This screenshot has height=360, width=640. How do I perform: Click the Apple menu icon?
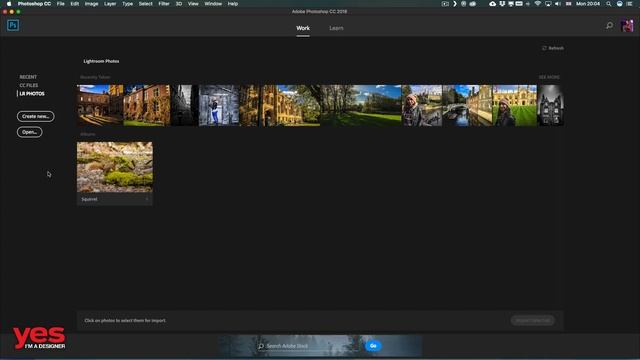(x=9, y=4)
